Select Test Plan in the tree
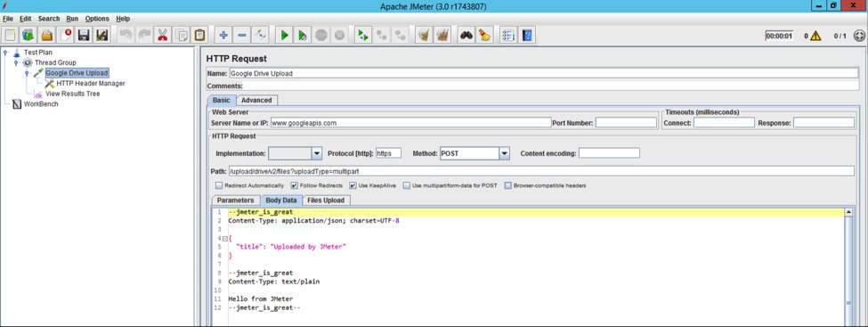 click(x=37, y=53)
